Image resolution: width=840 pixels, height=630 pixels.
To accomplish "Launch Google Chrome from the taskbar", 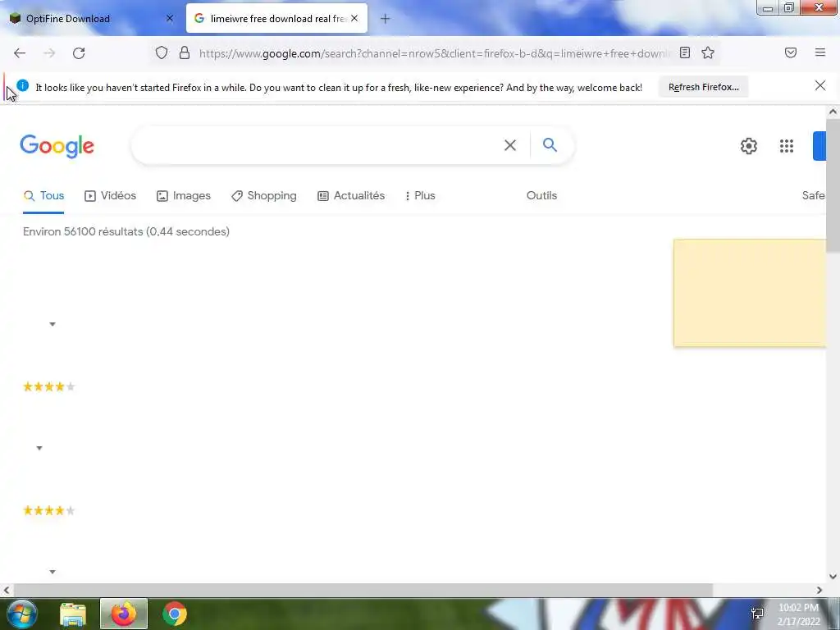I will coord(174,614).
